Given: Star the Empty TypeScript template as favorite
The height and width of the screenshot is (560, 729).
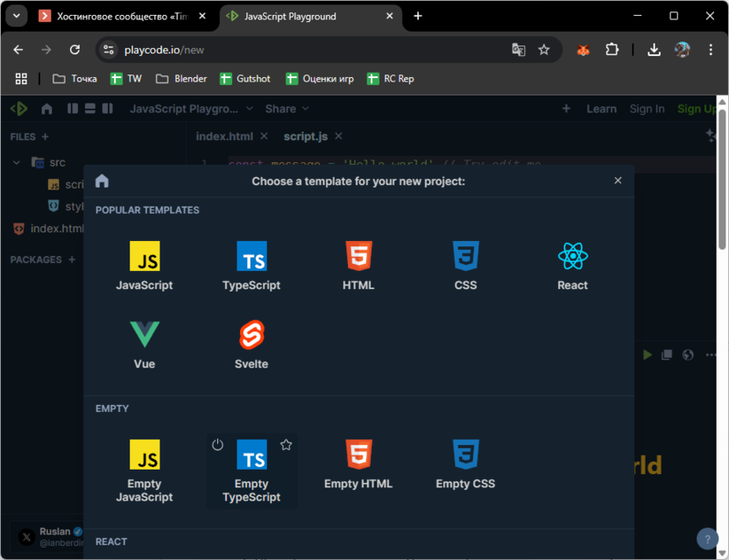Looking at the screenshot, I should tap(286, 445).
